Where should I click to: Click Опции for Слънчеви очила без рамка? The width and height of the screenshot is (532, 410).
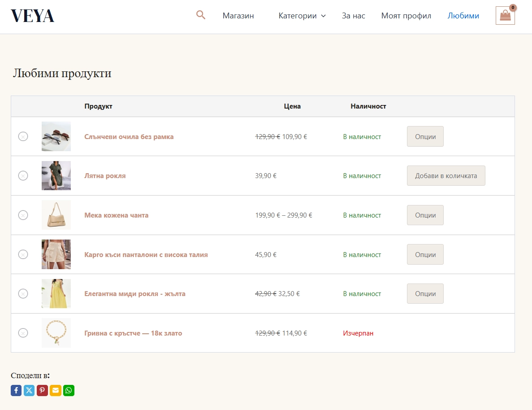[x=425, y=136]
